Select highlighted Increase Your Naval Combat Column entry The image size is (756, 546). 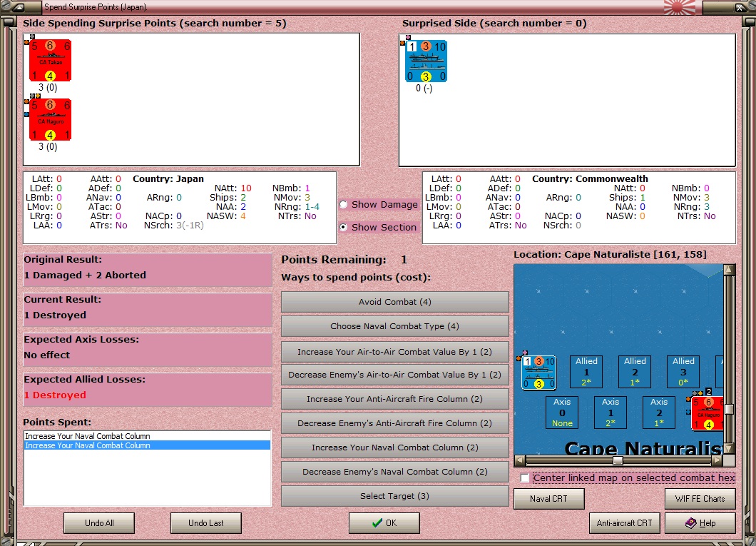[147, 445]
